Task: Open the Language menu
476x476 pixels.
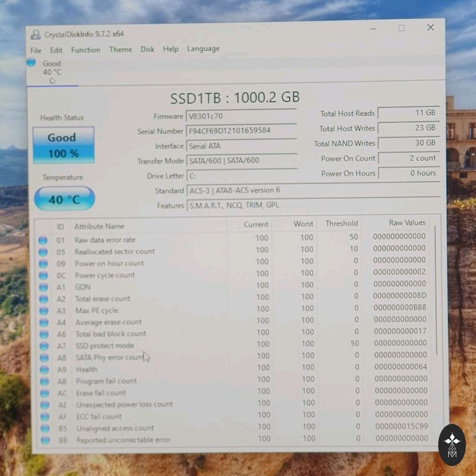Action: 203,48
